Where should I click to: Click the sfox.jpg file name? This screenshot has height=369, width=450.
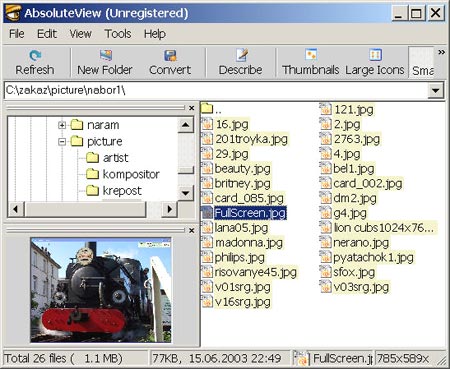coord(354,272)
